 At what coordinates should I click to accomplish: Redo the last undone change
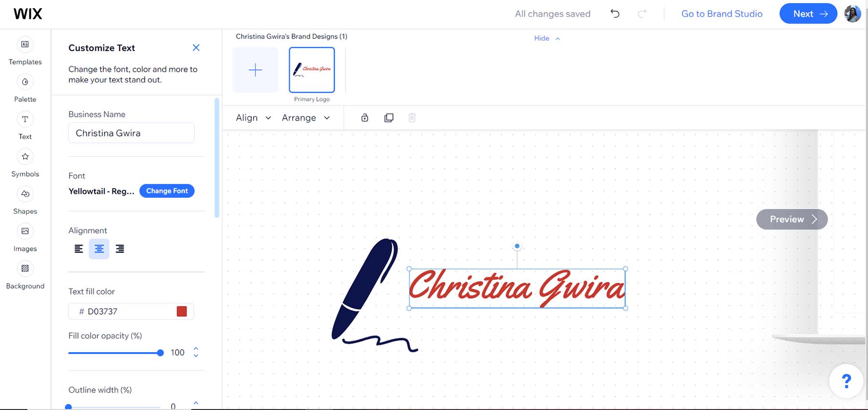[642, 14]
